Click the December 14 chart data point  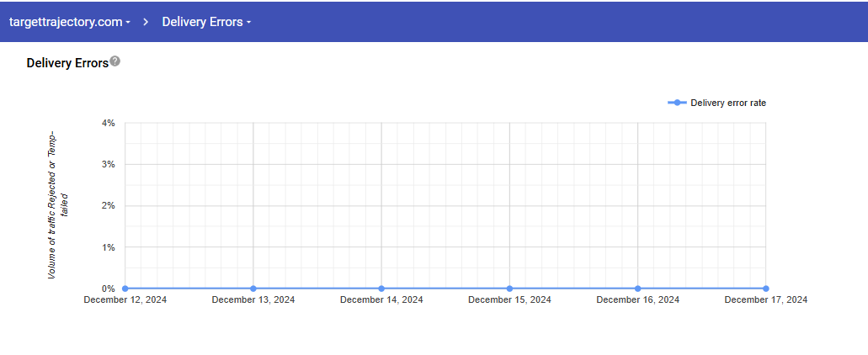pos(381,289)
